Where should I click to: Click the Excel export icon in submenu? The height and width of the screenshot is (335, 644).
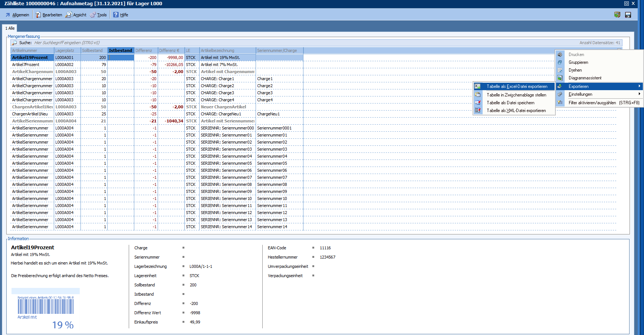click(x=478, y=86)
